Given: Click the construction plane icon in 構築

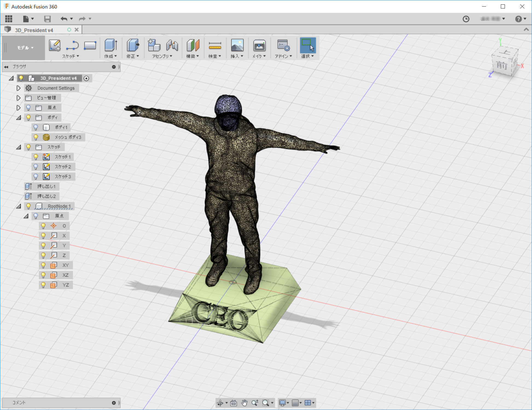Looking at the screenshot, I should 193,45.
